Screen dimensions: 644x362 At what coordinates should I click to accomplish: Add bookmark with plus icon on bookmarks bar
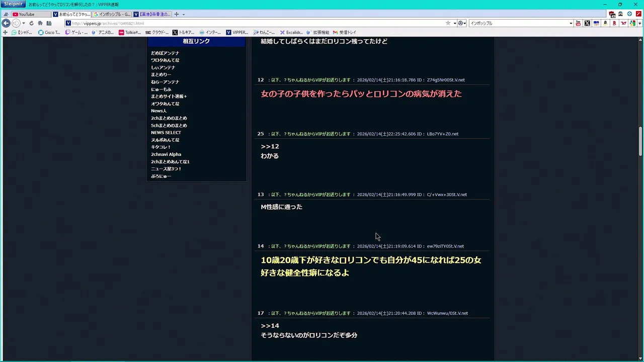(x=5, y=32)
